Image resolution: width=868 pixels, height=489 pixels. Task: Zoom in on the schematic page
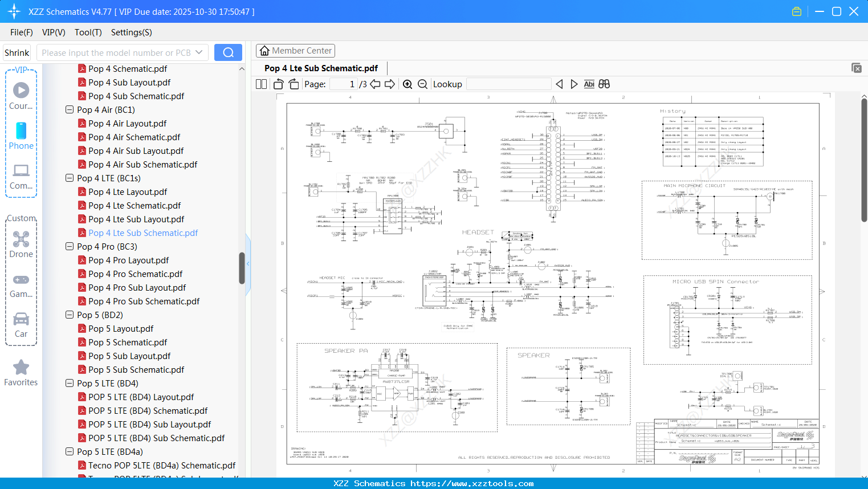coord(407,84)
